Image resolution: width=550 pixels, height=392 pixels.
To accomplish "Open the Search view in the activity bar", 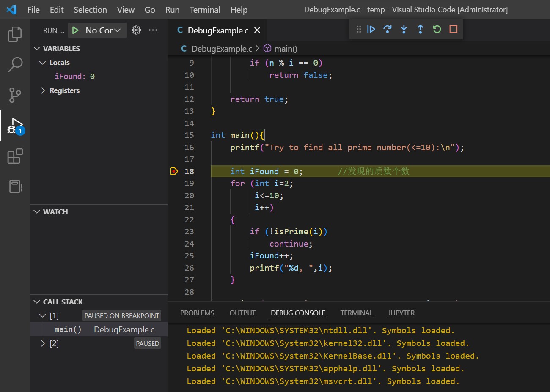I will [15, 65].
